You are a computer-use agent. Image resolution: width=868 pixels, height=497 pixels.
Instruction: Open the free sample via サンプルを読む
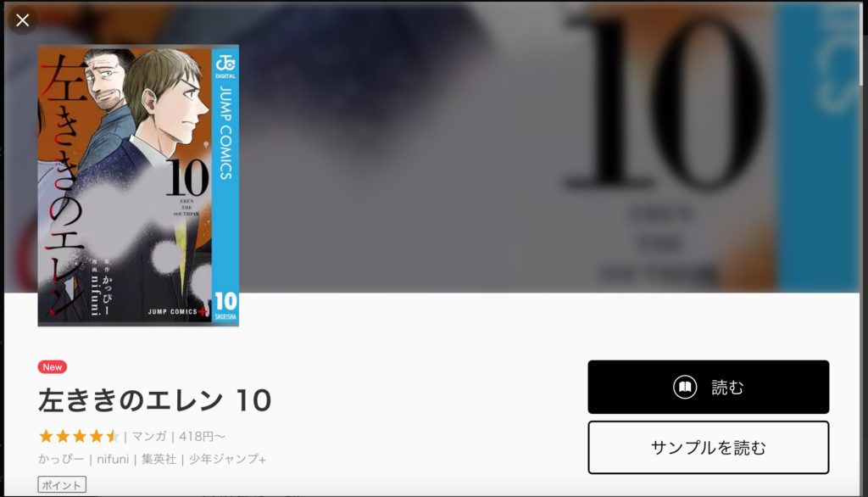708,447
